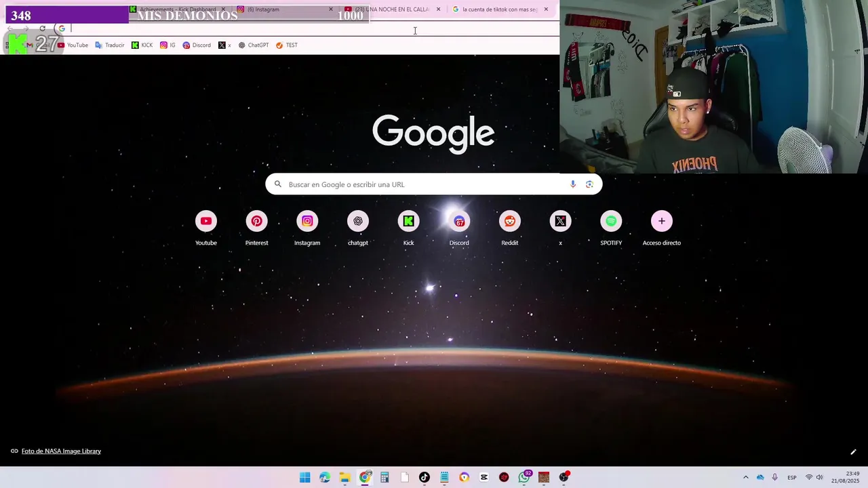Open the Traducir bookmark

[x=110, y=45]
